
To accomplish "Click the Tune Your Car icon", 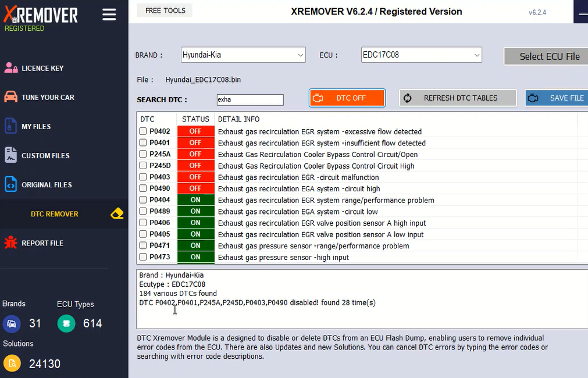I will tap(11, 97).
